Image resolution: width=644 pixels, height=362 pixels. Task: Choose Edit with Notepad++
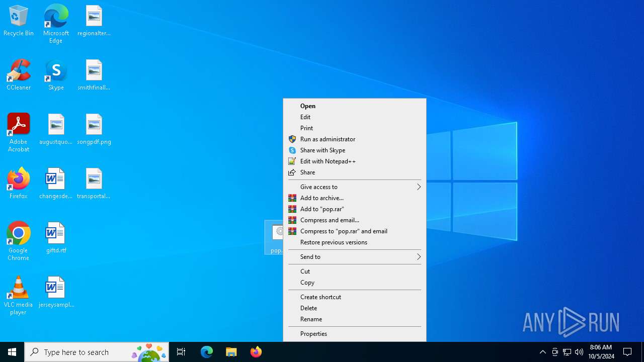coord(355,161)
